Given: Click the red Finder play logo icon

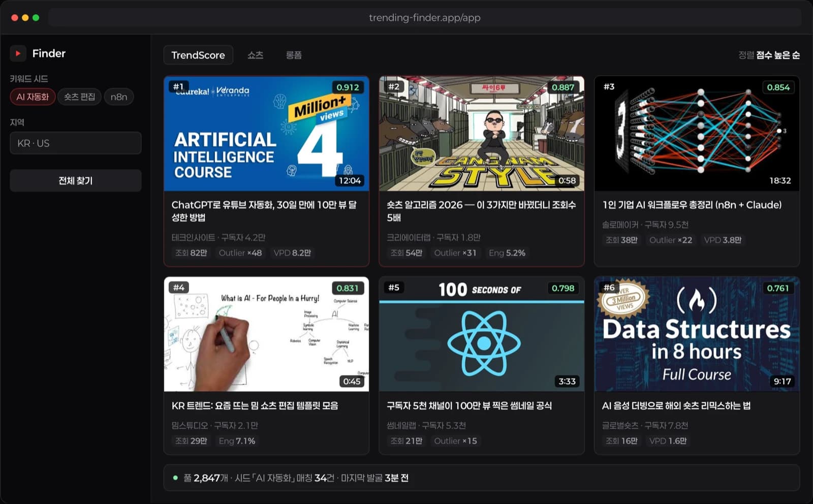Looking at the screenshot, I should 18,53.
